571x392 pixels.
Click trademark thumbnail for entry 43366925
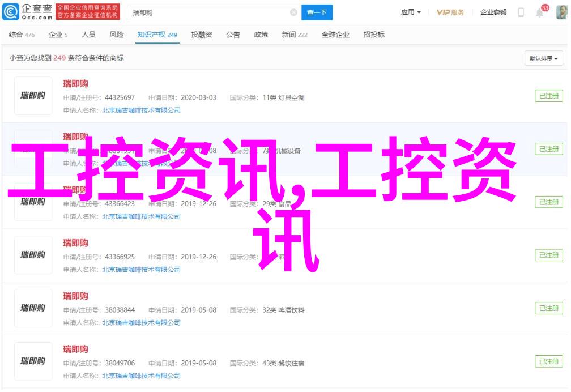click(x=33, y=255)
